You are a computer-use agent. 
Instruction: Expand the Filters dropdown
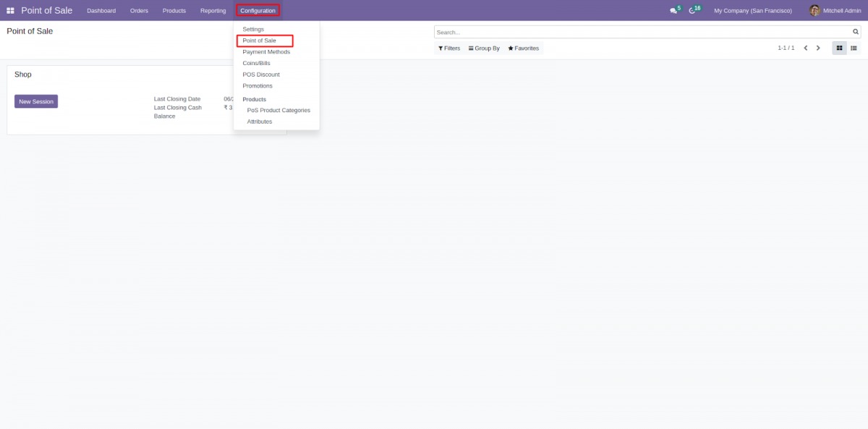449,48
